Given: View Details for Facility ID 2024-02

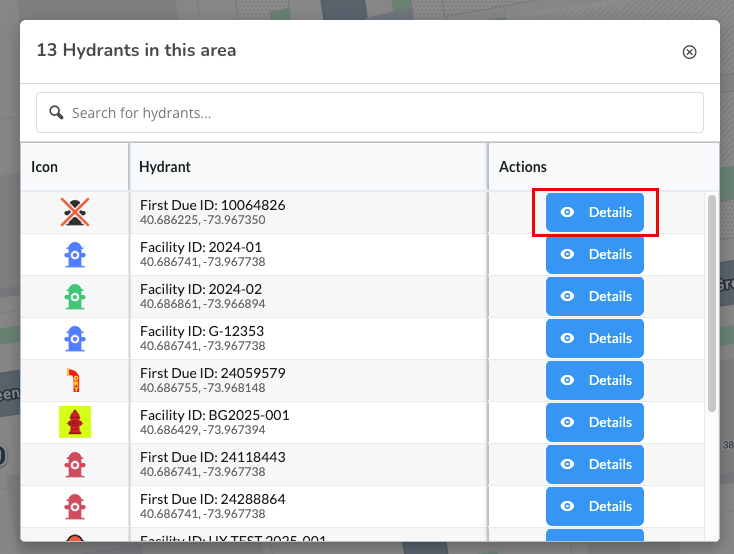Looking at the screenshot, I should 595,296.
